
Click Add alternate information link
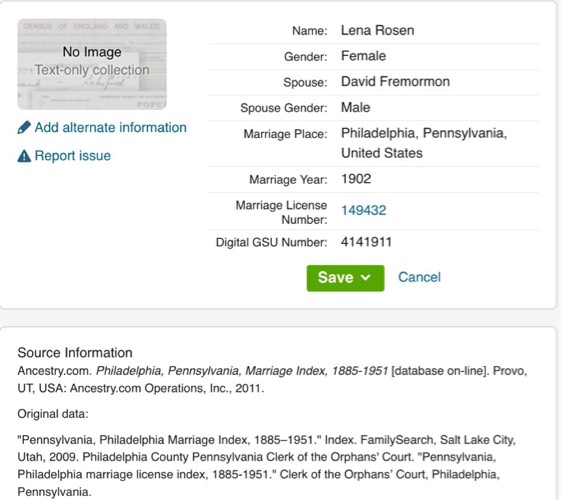coord(110,127)
